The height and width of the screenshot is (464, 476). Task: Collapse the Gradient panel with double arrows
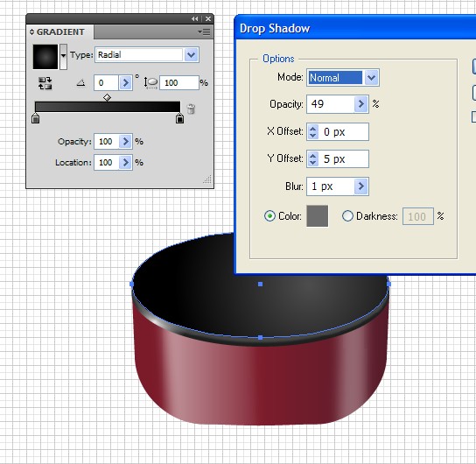pos(195,19)
